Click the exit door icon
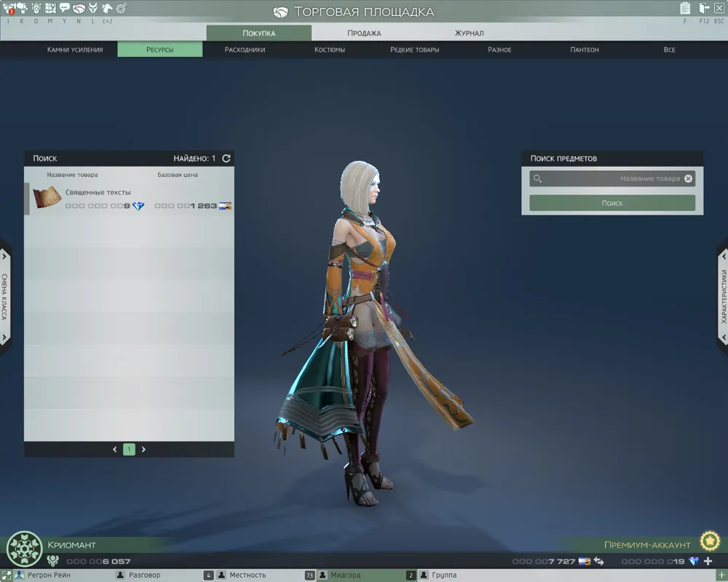The image size is (728, 582). pyautogui.click(x=704, y=9)
